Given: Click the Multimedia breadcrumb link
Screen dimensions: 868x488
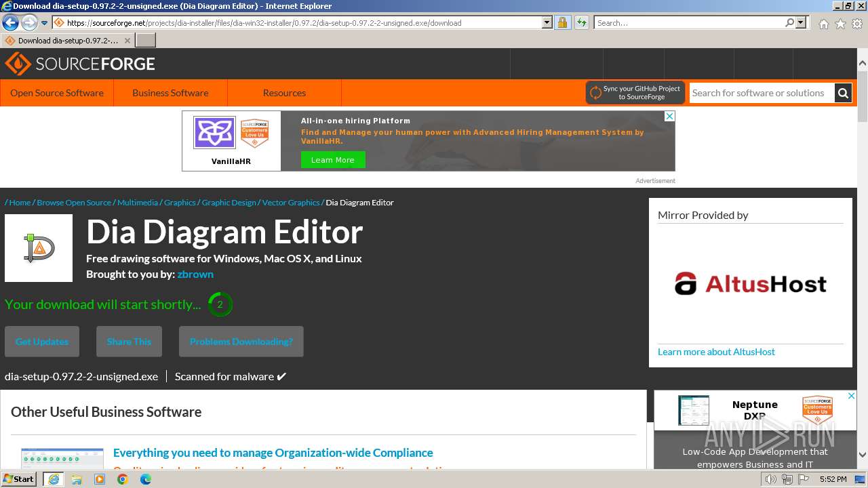Looking at the screenshot, I should click(138, 203).
